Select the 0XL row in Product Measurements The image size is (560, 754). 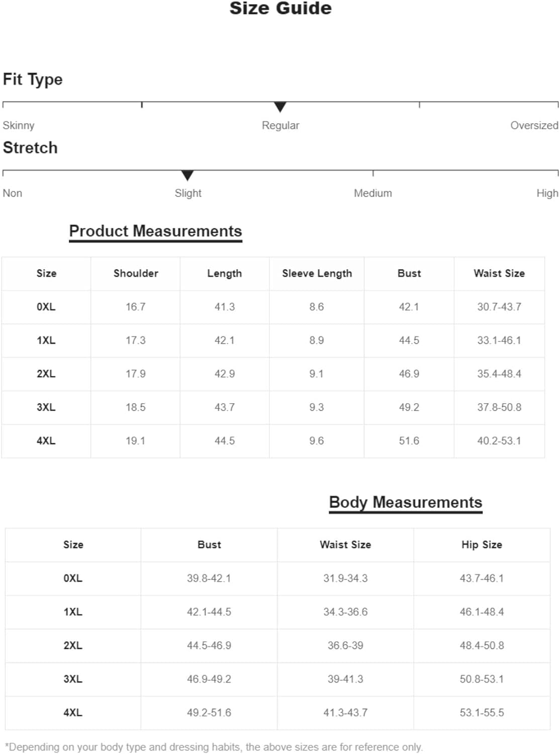[273, 307]
